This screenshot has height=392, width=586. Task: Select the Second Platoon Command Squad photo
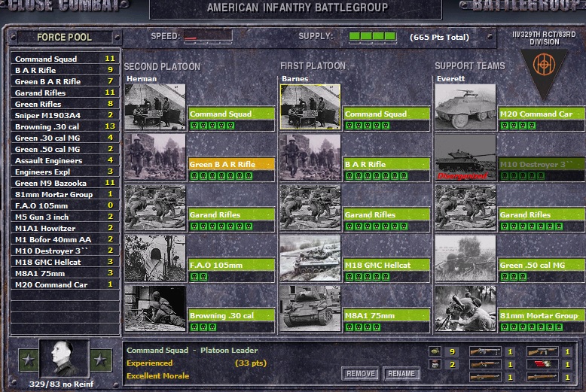tap(155, 107)
